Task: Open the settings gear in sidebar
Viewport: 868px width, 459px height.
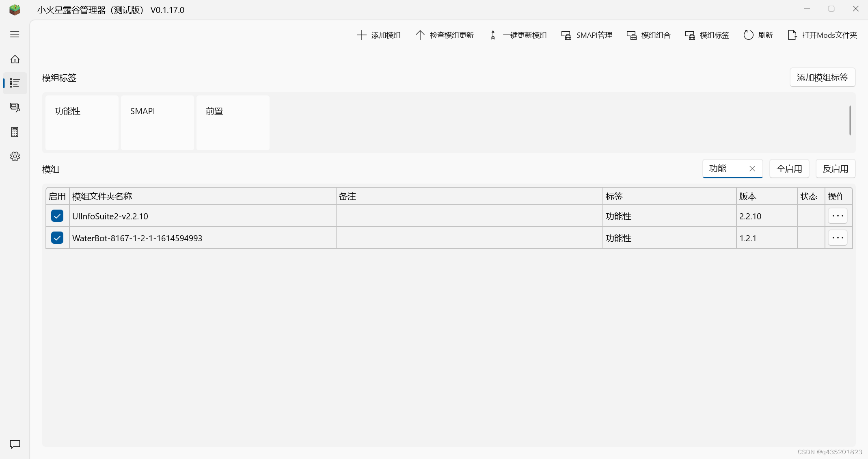Action: pyautogui.click(x=15, y=156)
